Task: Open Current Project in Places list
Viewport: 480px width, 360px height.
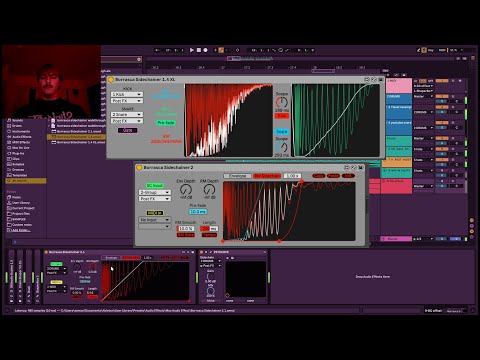Action: 21,208
